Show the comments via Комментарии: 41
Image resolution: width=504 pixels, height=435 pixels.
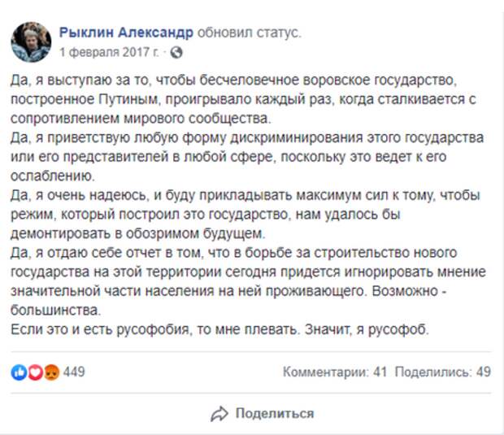(x=335, y=372)
